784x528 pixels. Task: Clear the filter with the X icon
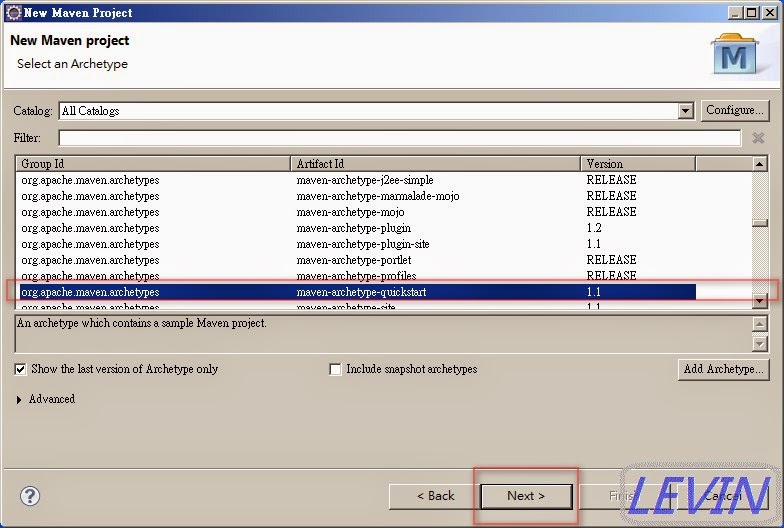(758, 138)
